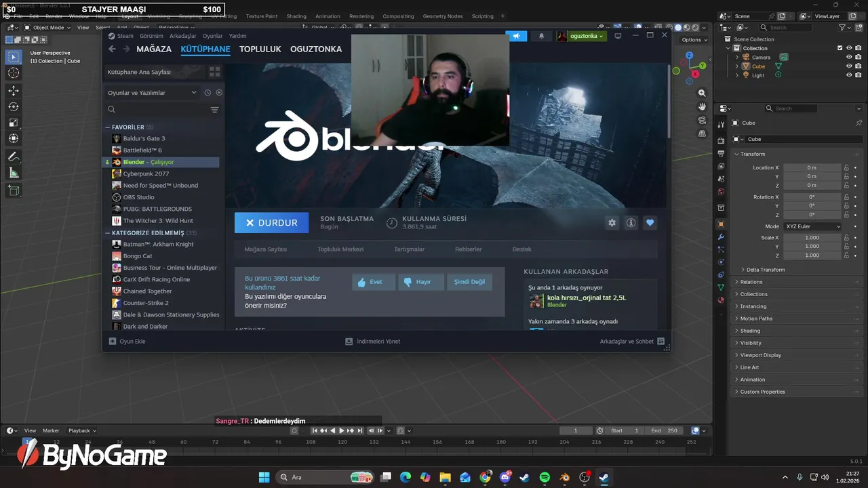Open the Discord icon on the taskbar
Screen dimensions: 868x488
coord(505,477)
